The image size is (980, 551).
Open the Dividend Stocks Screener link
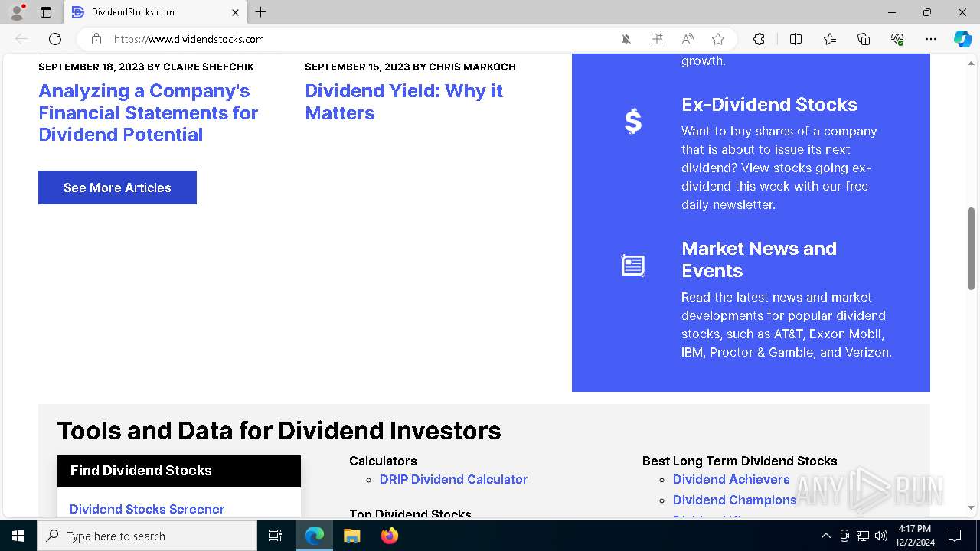pyautogui.click(x=147, y=509)
